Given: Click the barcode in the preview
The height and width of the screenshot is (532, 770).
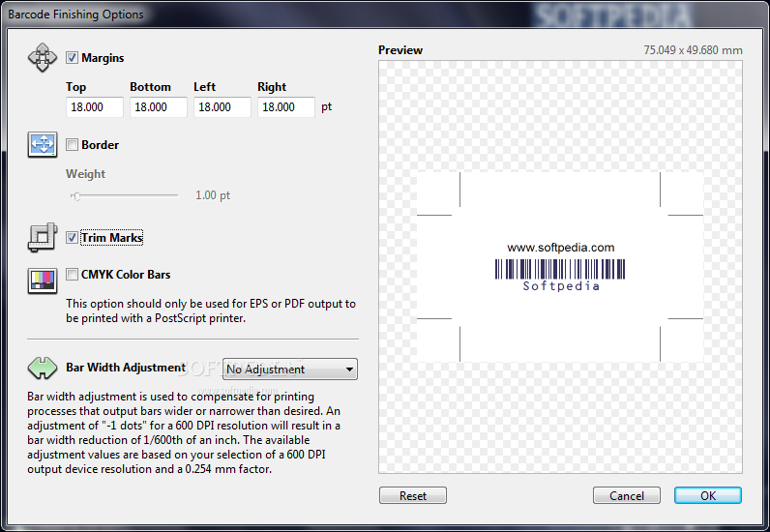Looking at the screenshot, I should click(x=560, y=269).
